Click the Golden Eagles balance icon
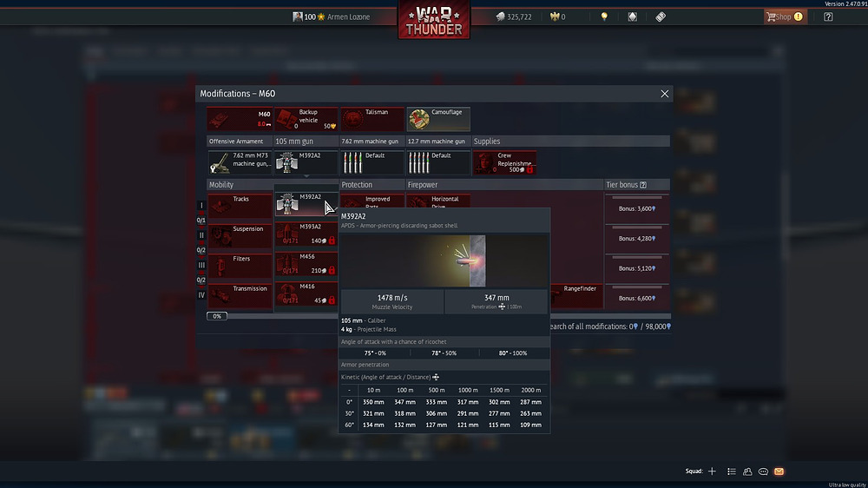This screenshot has height=488, width=868. click(x=554, y=16)
